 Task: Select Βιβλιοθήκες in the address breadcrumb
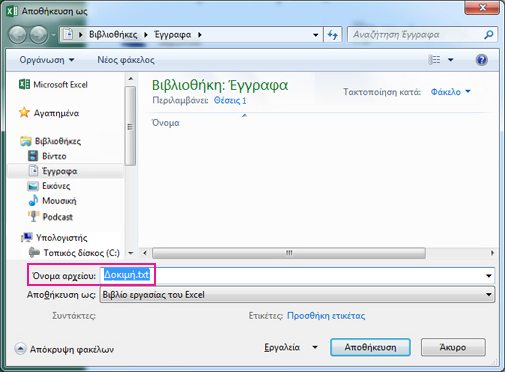pos(113,35)
